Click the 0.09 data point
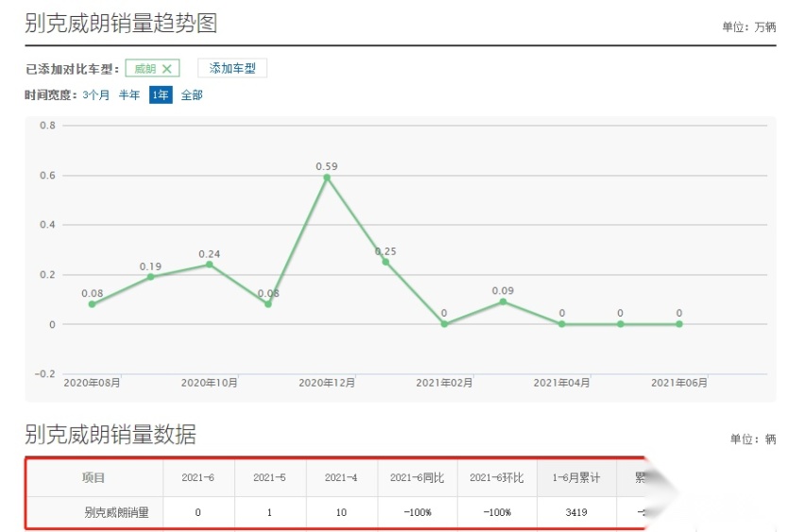Screen dimensions: 805x532 [503, 302]
